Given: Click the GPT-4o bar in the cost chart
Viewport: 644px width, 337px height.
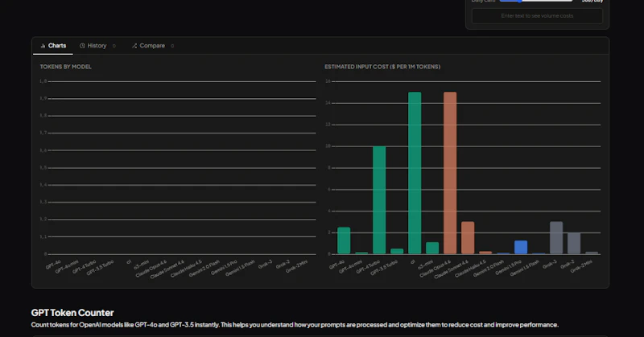Looking at the screenshot, I should click(x=344, y=240).
